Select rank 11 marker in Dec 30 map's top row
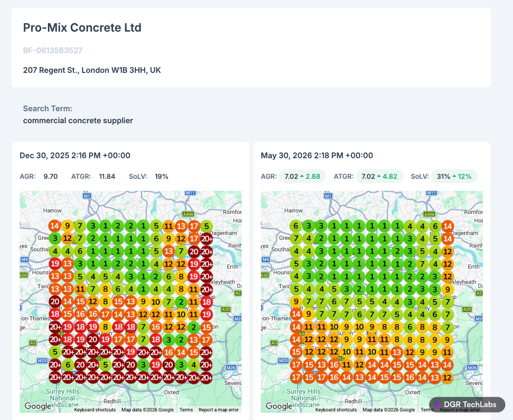The image size is (513, 420). click(168, 226)
